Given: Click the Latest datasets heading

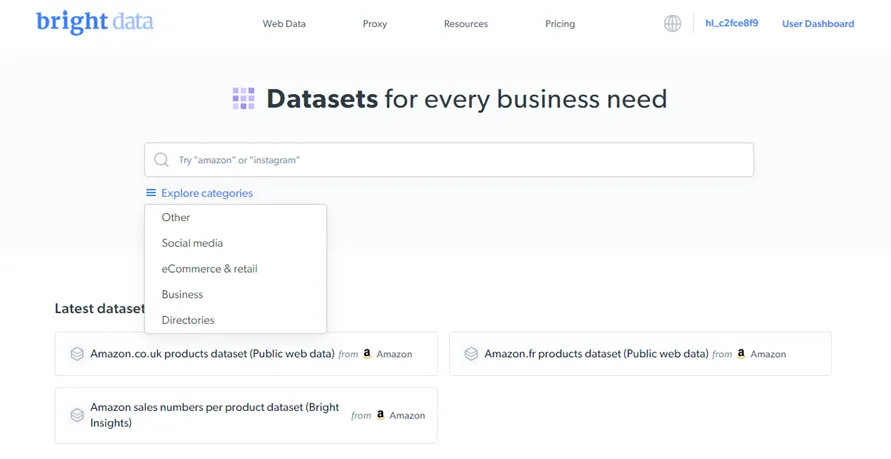Looking at the screenshot, I should pyautogui.click(x=100, y=308).
